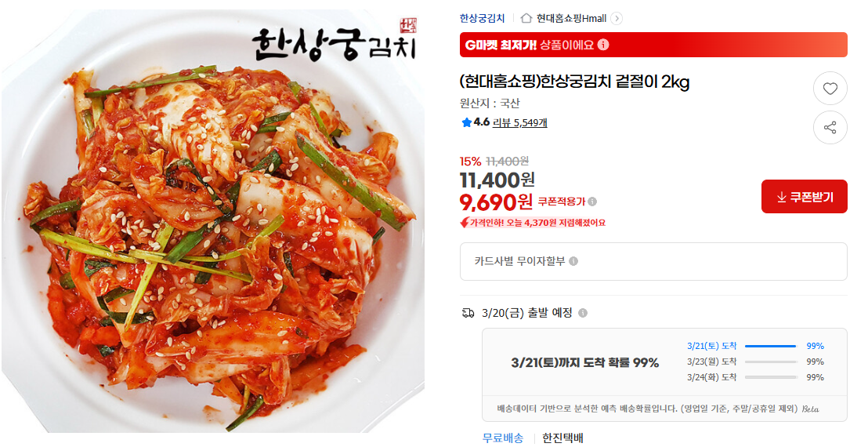Expand the 카드사별 무이자할부 box
868x447 pixels.
click(x=653, y=261)
